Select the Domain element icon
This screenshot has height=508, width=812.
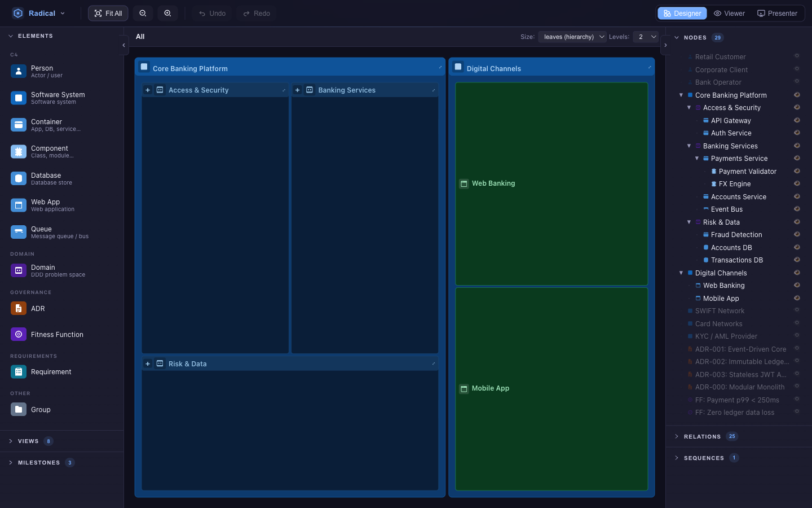tap(19, 270)
